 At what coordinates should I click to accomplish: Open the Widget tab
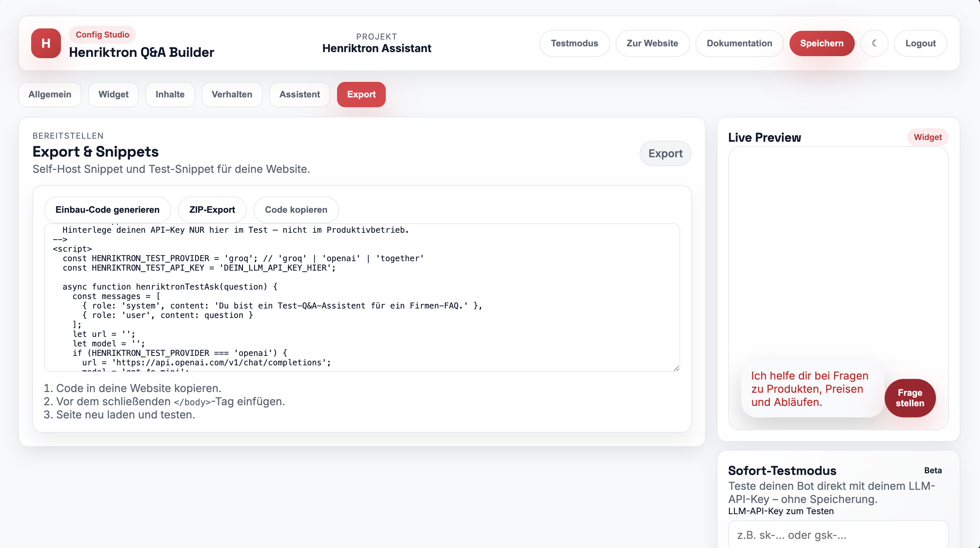click(x=113, y=94)
